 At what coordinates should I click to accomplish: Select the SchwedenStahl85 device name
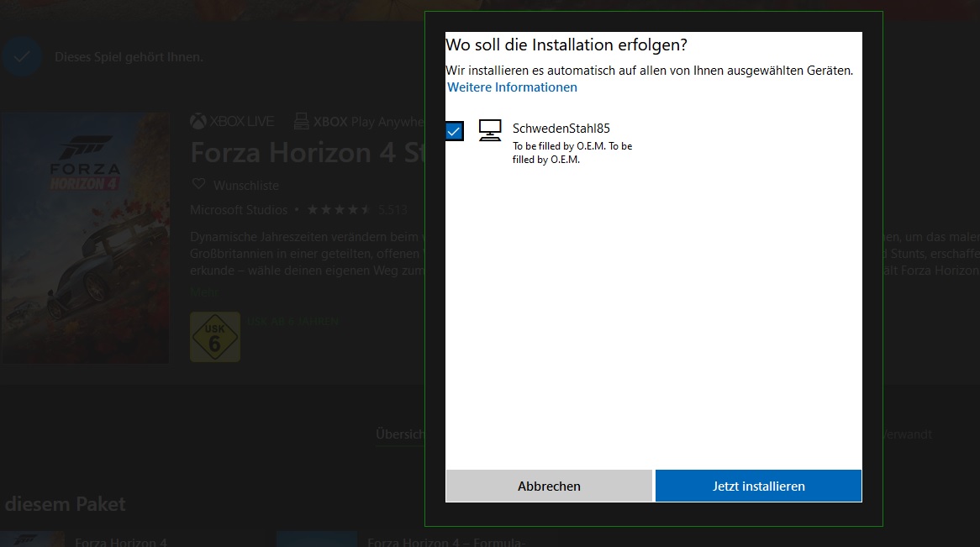[561, 129]
